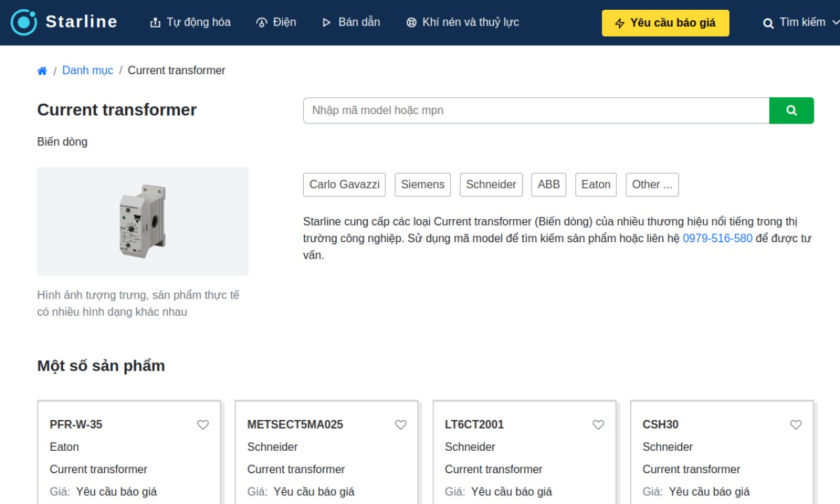Add PFR-W-35 to favorites with heart icon

(203, 425)
